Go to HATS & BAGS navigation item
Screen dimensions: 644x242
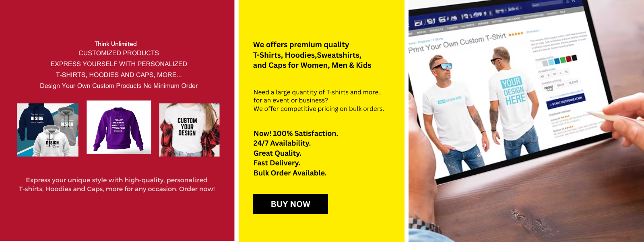tap(513, 19)
